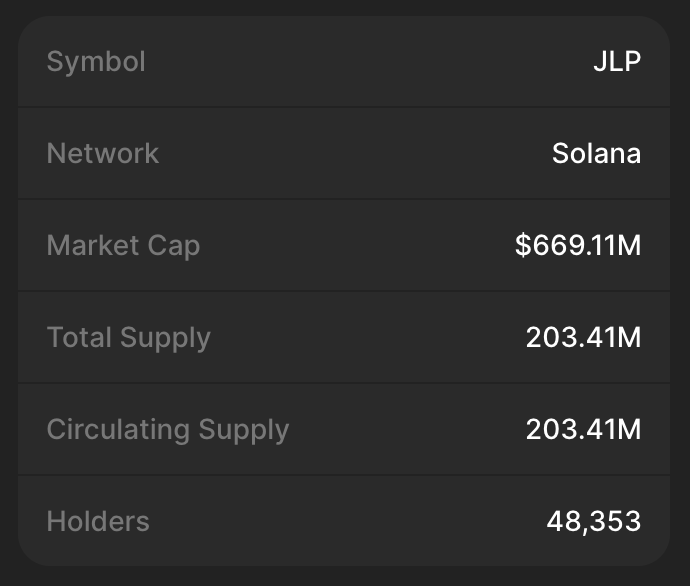Click the divider between Total Supply and Circulating Supply

[x=344, y=383]
